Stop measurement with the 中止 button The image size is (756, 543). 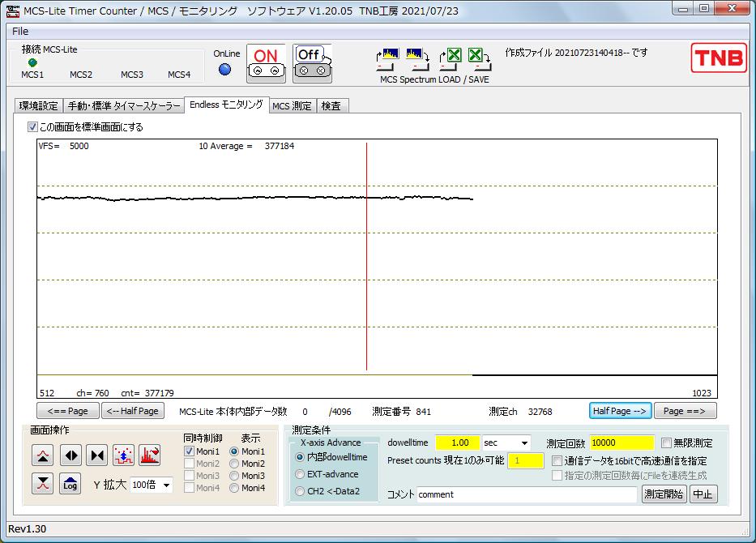tap(703, 494)
